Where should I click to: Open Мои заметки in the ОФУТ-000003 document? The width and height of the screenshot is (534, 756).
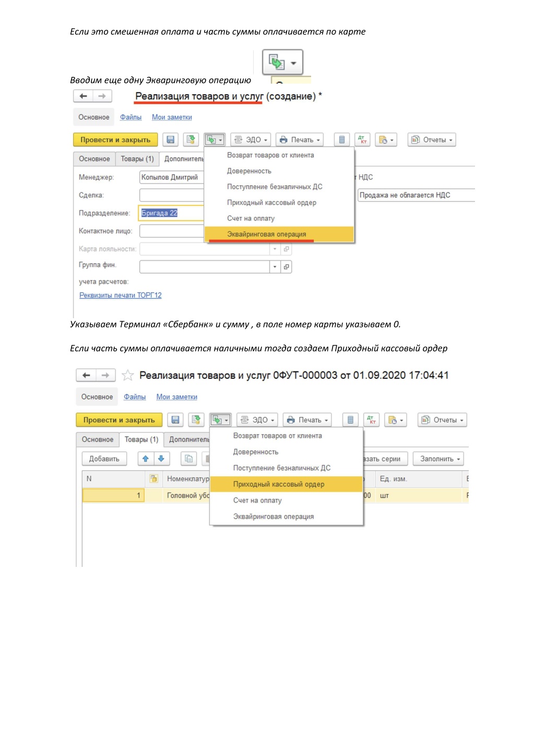[x=177, y=397]
